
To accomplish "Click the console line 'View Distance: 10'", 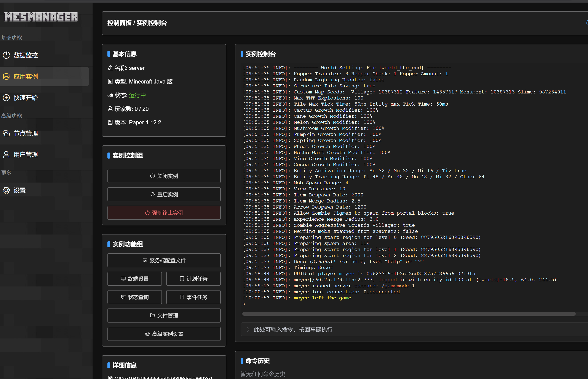I will coord(320,189).
